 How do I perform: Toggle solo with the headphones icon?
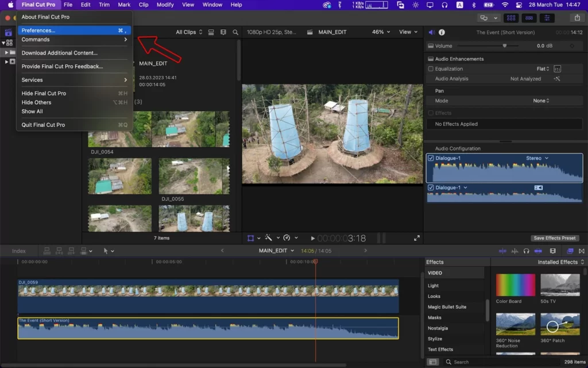click(526, 251)
